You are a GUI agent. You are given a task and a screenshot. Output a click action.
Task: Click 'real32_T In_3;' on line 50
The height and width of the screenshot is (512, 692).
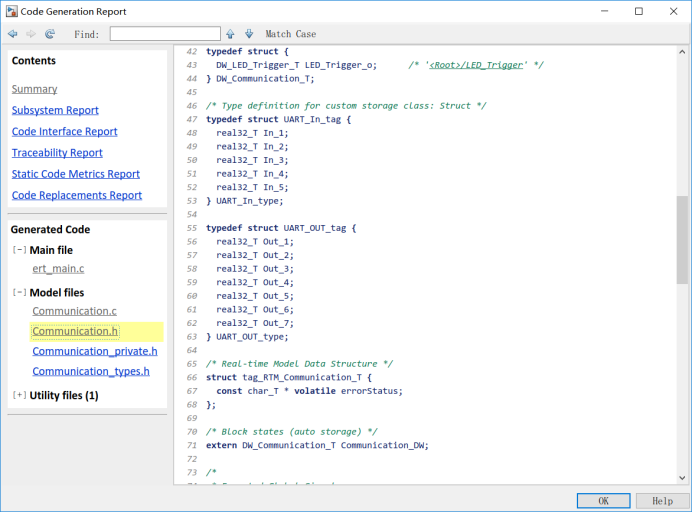252,160
